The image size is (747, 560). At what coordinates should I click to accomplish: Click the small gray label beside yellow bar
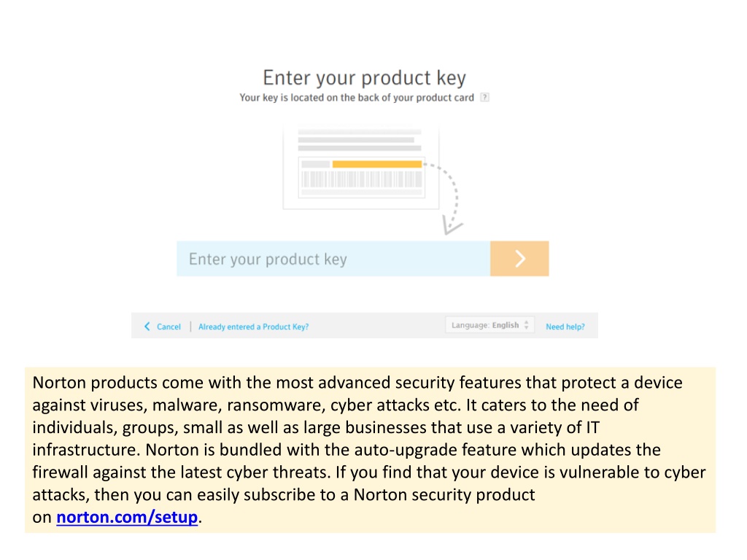[x=315, y=164]
